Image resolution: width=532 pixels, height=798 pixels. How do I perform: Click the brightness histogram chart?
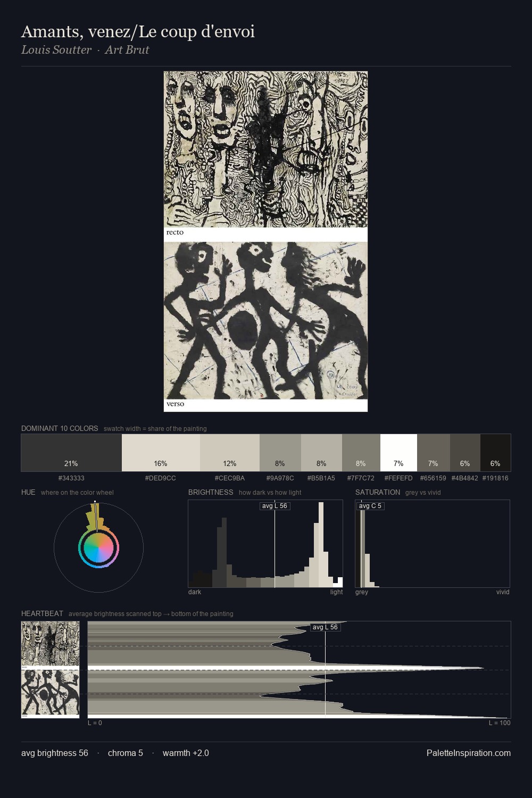pyautogui.click(x=265, y=544)
